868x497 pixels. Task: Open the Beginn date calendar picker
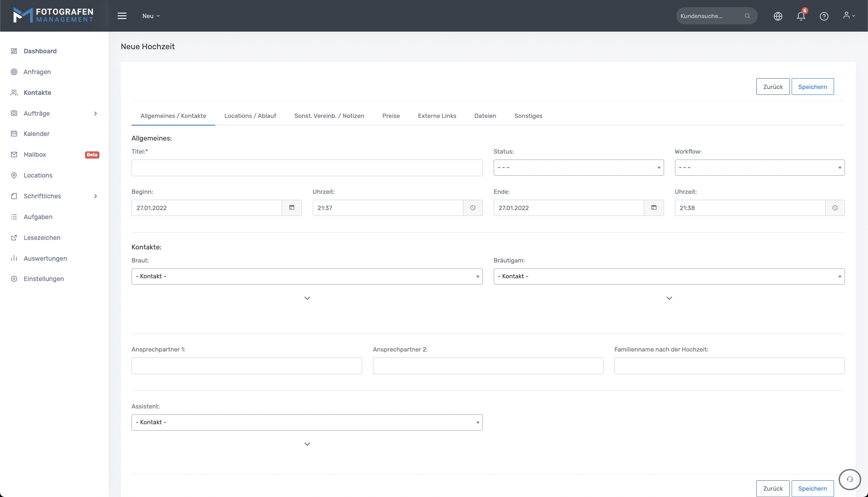coord(292,208)
